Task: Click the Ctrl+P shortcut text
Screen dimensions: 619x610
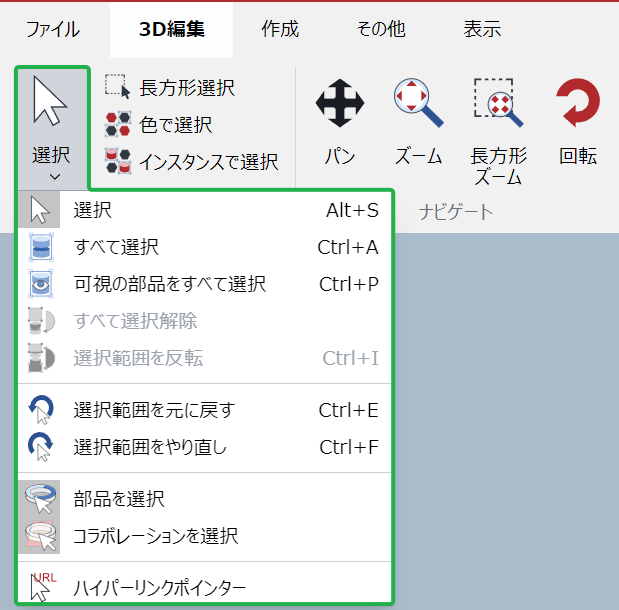Action: 349,284
